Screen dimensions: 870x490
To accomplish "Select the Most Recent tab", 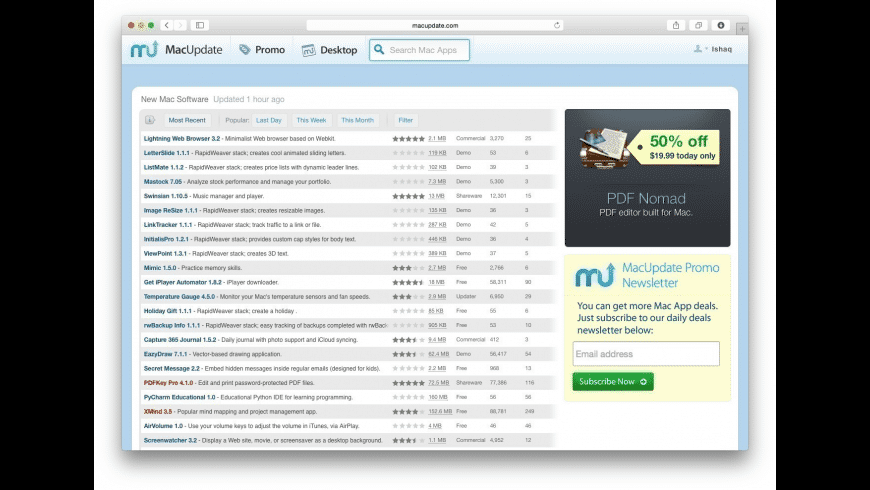I will point(187,120).
